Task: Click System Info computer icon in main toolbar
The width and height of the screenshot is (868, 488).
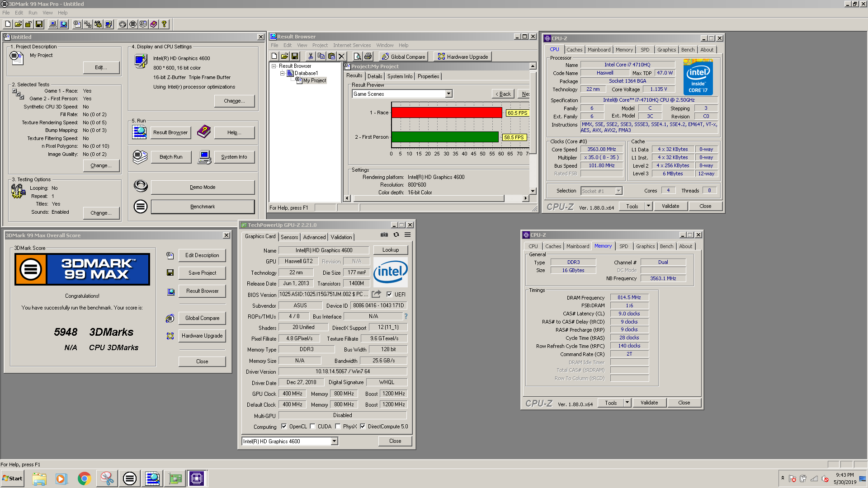Action: pos(53,24)
